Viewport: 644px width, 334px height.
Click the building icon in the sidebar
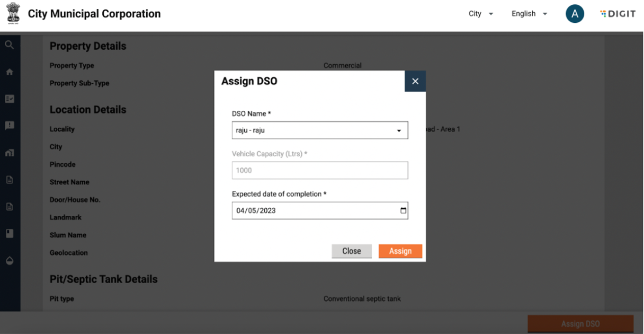[x=9, y=153]
